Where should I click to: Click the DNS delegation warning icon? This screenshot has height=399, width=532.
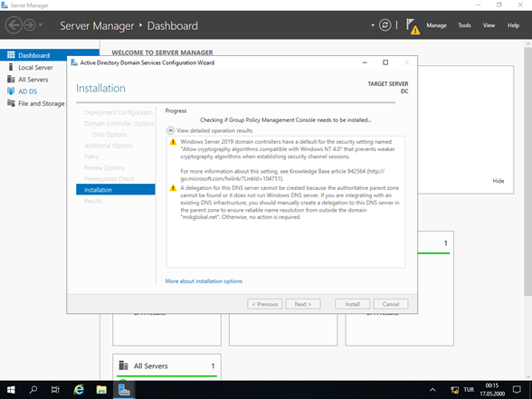pyautogui.click(x=173, y=187)
